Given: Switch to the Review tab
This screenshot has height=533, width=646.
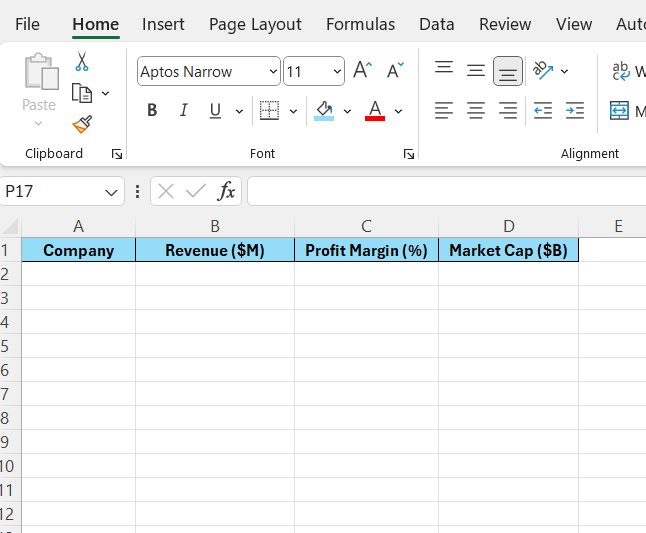Looking at the screenshot, I should click(x=505, y=24).
